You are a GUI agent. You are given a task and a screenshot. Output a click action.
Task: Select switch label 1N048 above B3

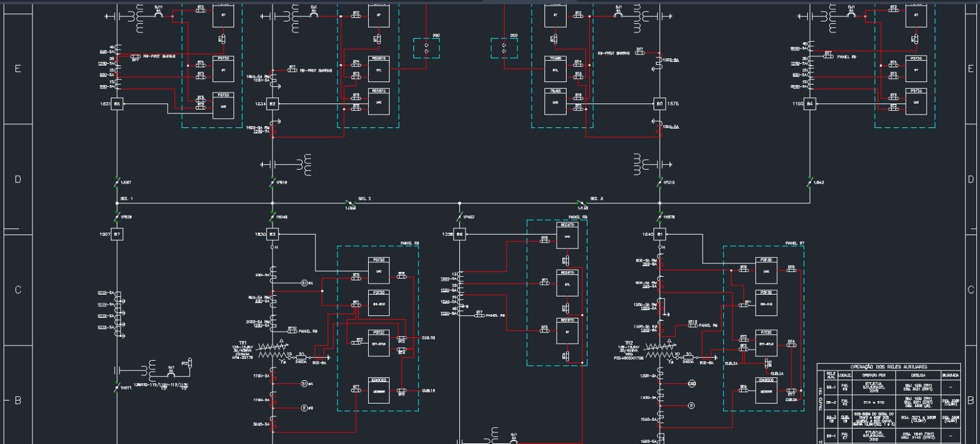point(282,217)
